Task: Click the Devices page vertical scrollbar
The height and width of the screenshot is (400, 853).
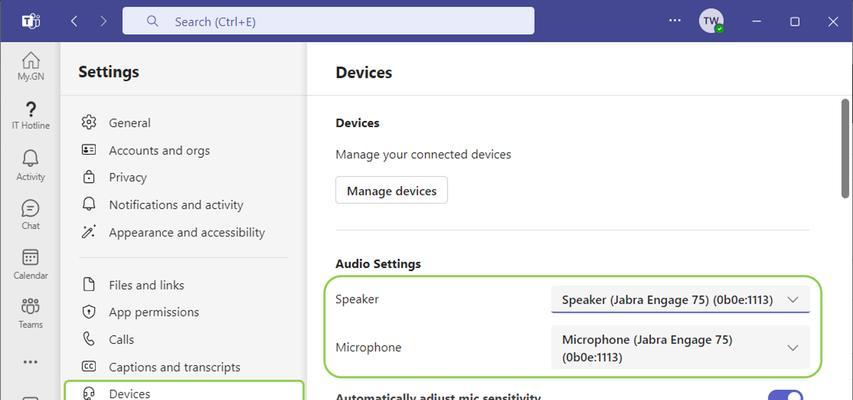Action: click(x=845, y=148)
